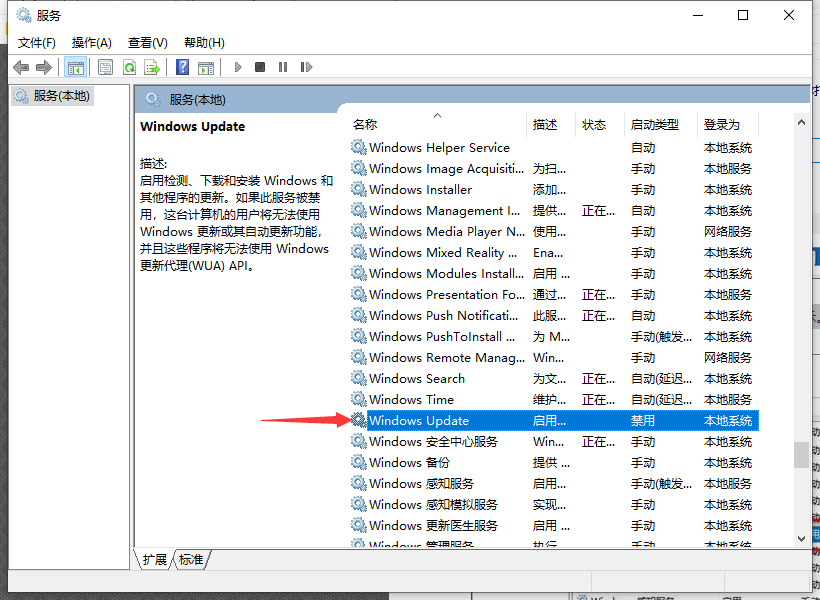Screen dimensions: 820x600
Task: Click the gear icon beside Windows 更新医生服务
Action: coord(359,525)
